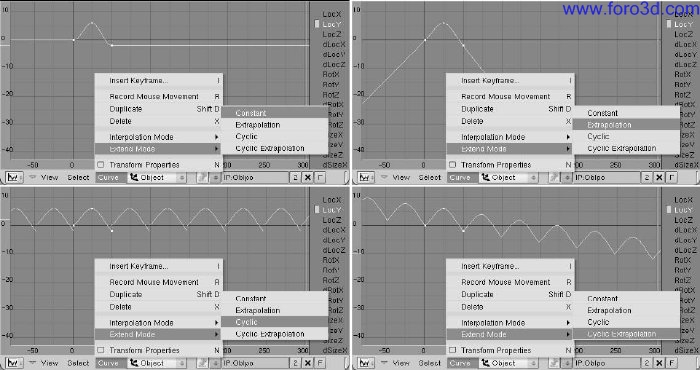Screen dimensions: 700x370
Task: Unlink IPO with X button, top-right panel
Action: tap(659, 178)
